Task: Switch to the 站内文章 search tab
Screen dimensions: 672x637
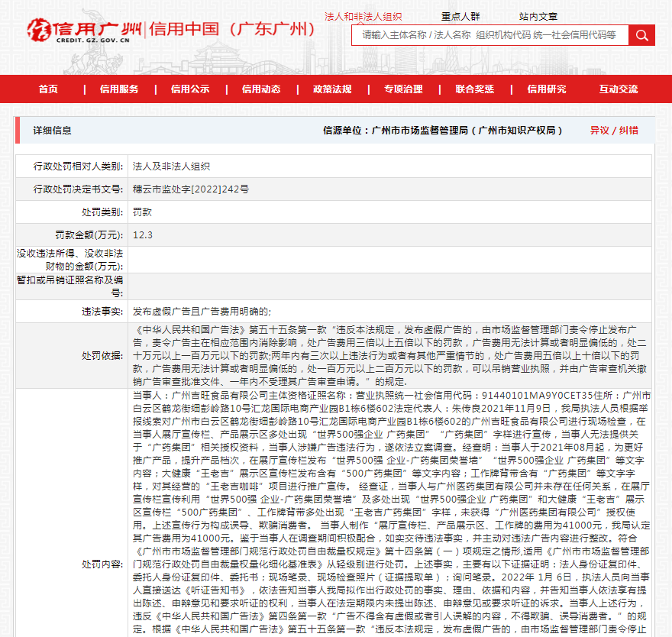Action: point(538,16)
